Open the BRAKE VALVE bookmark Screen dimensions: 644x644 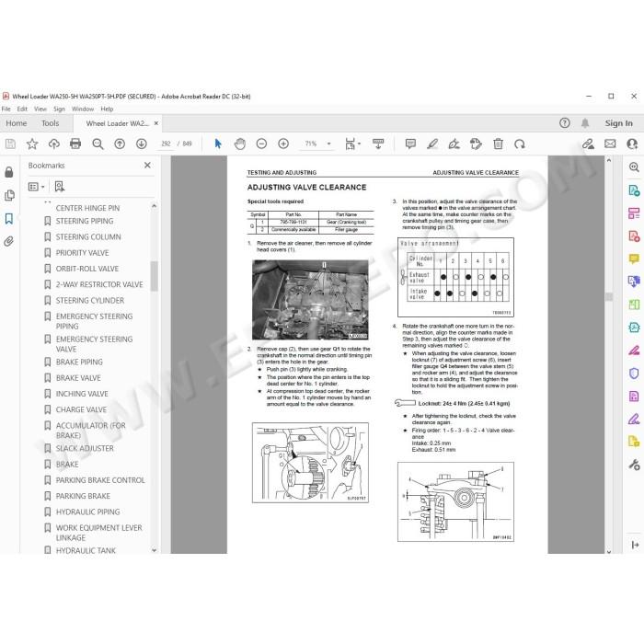78,378
